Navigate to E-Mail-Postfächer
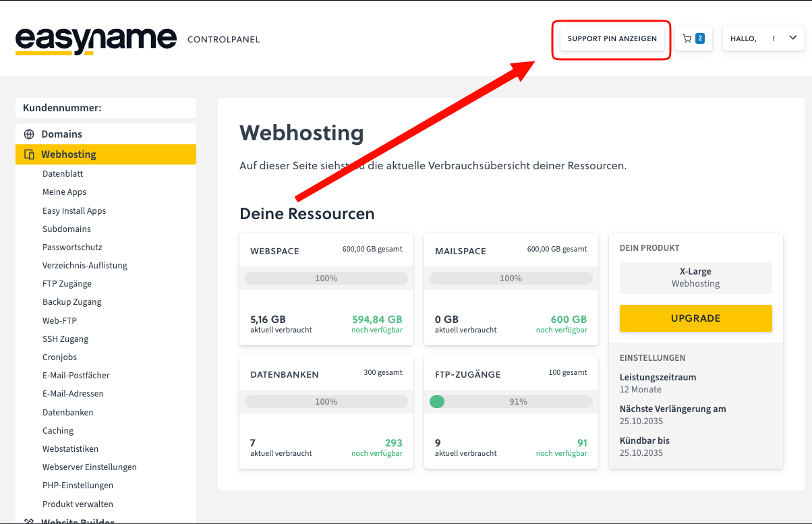812x524 pixels. pos(76,375)
